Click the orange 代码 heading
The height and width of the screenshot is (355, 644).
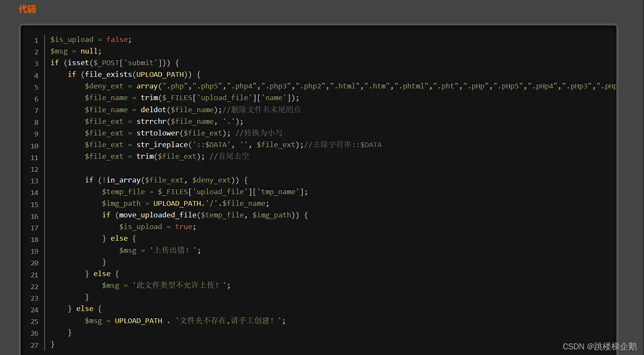pyautogui.click(x=27, y=9)
